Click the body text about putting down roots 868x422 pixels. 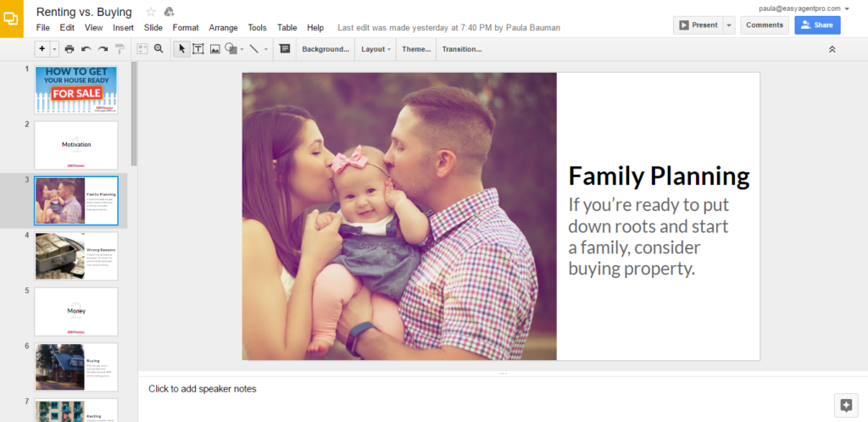(x=648, y=236)
